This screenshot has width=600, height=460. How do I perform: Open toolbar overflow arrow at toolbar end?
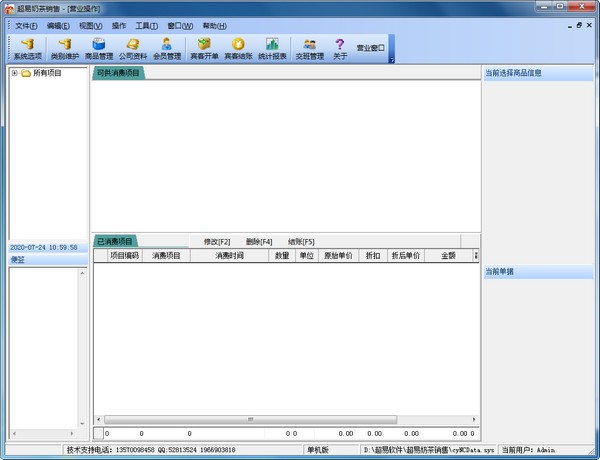pos(392,60)
